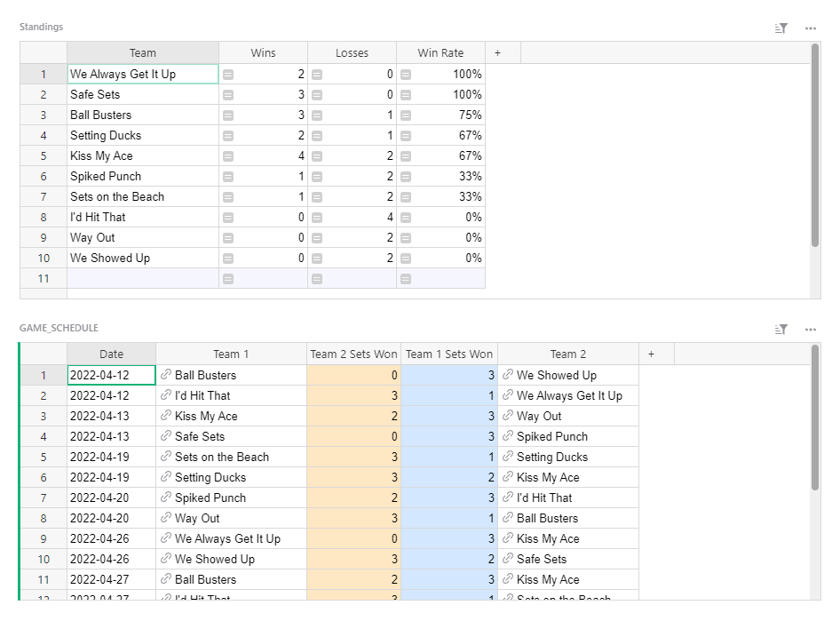Image resolution: width=840 pixels, height=621 pixels.
Task: Open the Standings more options (...) menu
Action: click(810, 28)
